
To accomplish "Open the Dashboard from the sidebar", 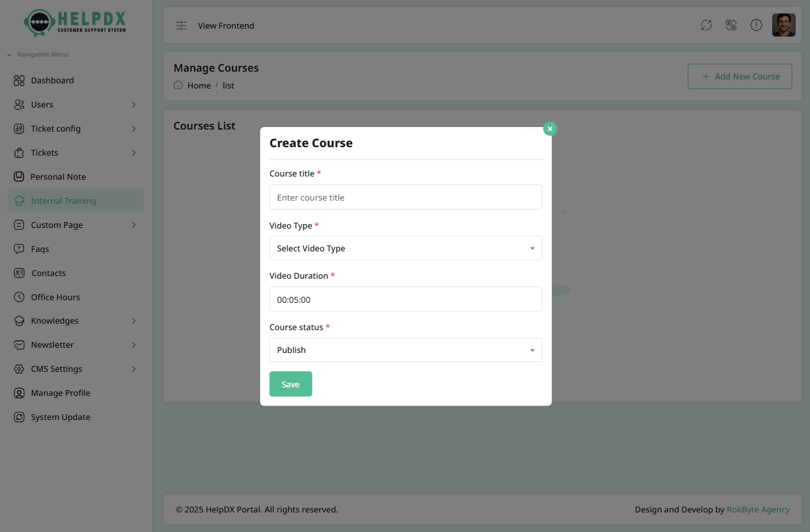I will (x=52, y=80).
